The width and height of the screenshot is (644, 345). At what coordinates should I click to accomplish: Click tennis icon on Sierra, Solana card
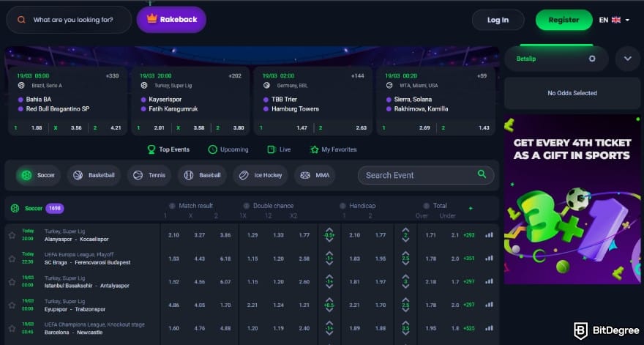[389, 86]
